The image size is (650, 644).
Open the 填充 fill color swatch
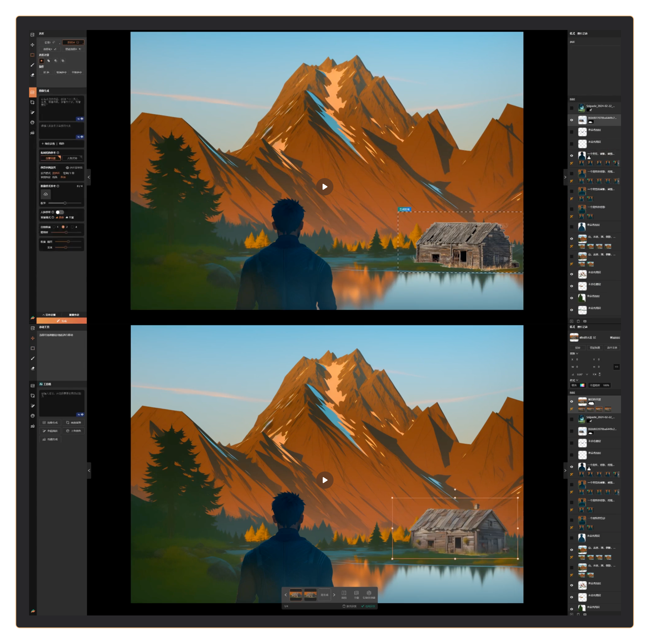tap(582, 385)
